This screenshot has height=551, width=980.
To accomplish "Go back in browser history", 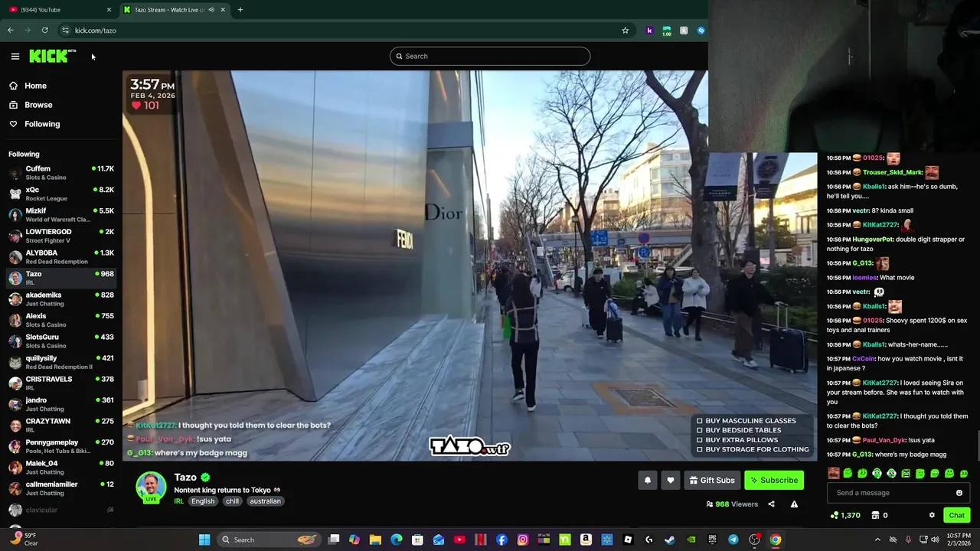I will click(x=11, y=31).
